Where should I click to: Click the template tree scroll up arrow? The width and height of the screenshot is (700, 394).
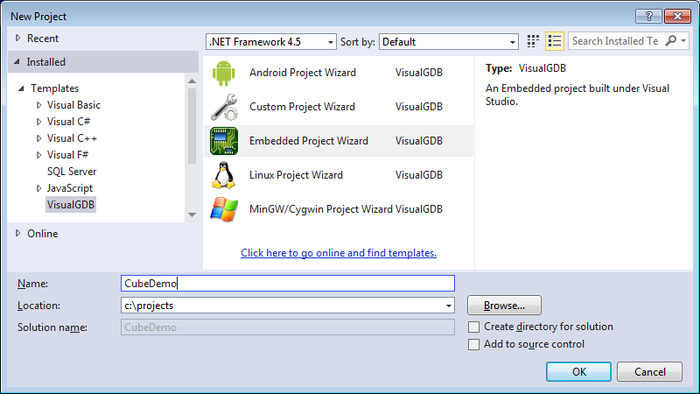coord(192,81)
